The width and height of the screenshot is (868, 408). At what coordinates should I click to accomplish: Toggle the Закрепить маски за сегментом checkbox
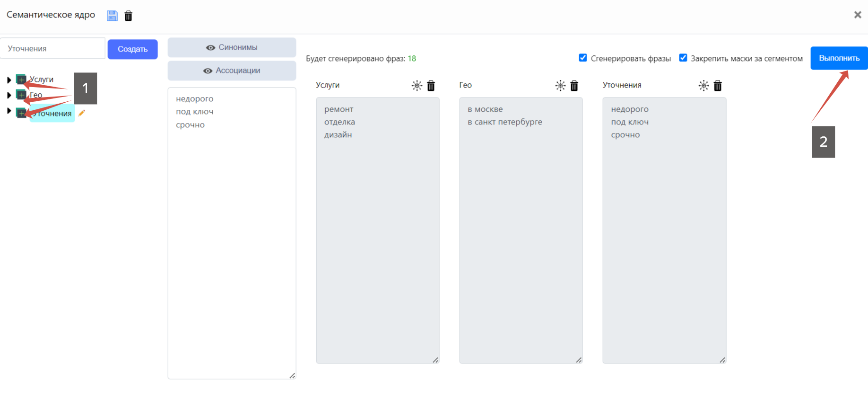pyautogui.click(x=683, y=58)
